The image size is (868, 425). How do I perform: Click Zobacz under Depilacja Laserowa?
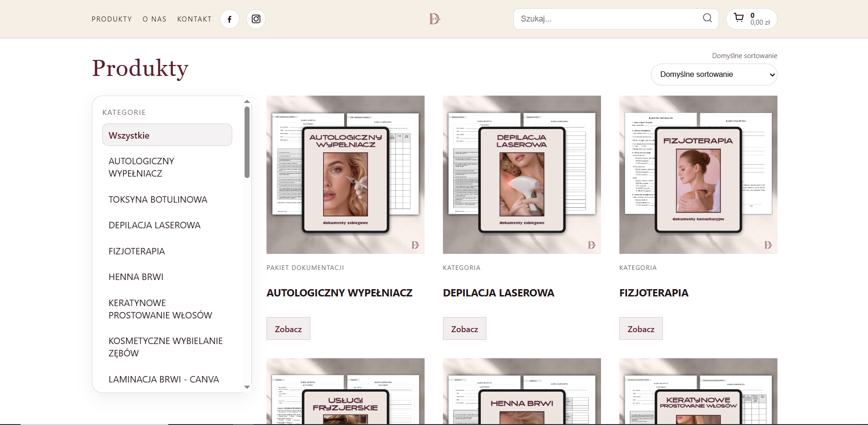(464, 329)
